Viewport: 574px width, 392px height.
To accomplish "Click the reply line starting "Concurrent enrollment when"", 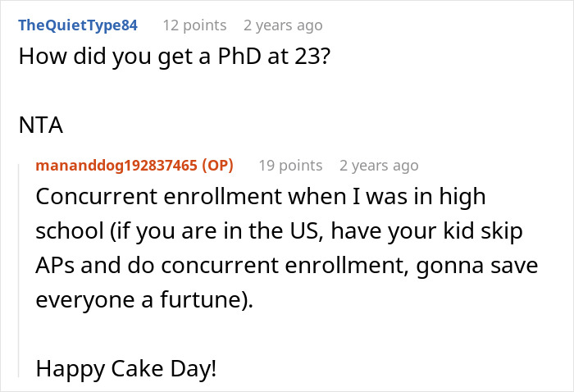I will point(261,198).
